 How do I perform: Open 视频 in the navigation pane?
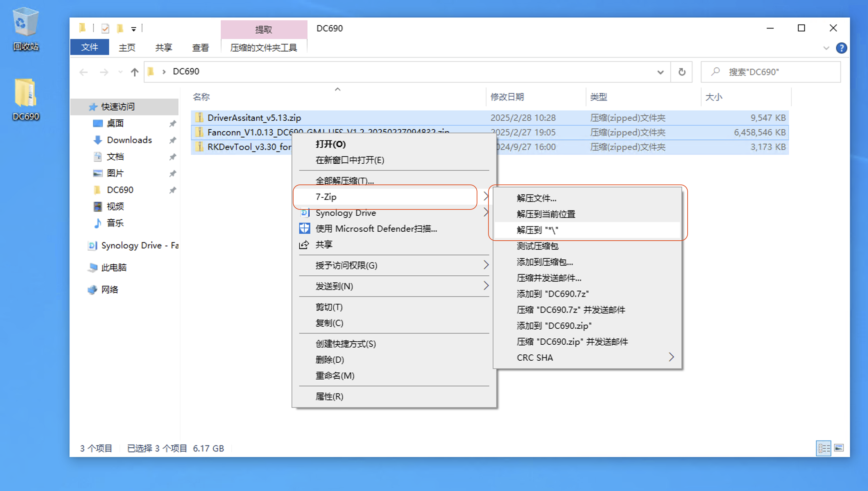click(115, 206)
